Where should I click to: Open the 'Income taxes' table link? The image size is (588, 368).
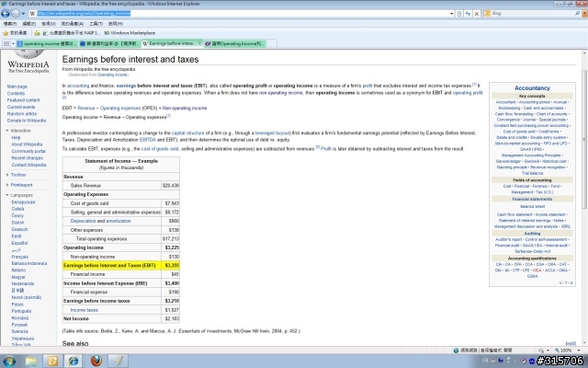click(84, 310)
